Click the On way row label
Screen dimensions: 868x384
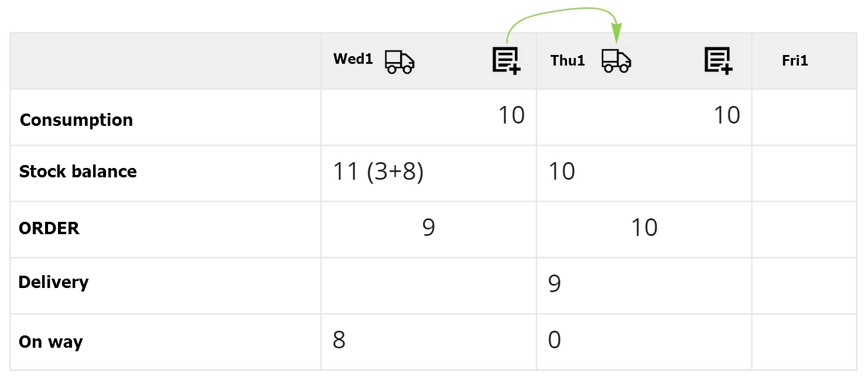pos(50,342)
